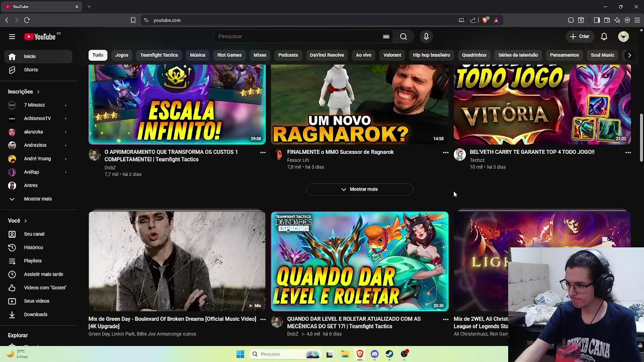Select the Hip hop brasileiro chip
The width and height of the screenshot is (644, 362).
[x=431, y=55]
